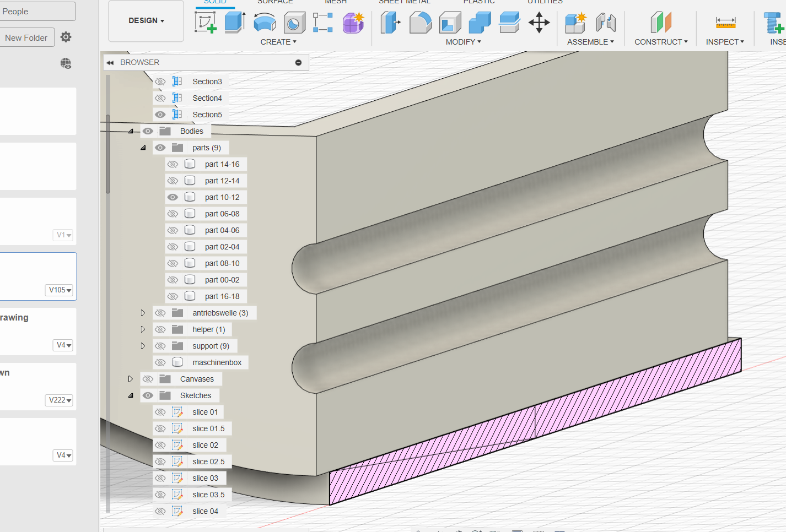
Task: Open the Create Sketch tool
Action: click(x=206, y=23)
